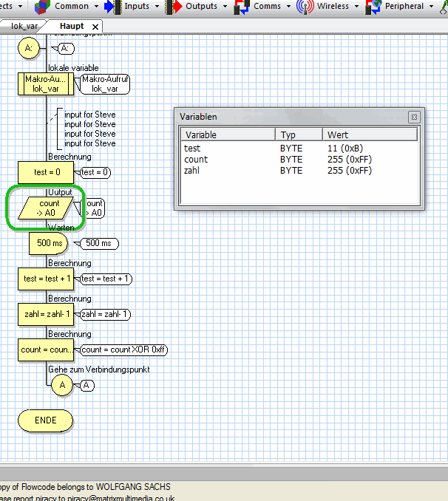Select the Haupt tab

[x=72, y=26]
